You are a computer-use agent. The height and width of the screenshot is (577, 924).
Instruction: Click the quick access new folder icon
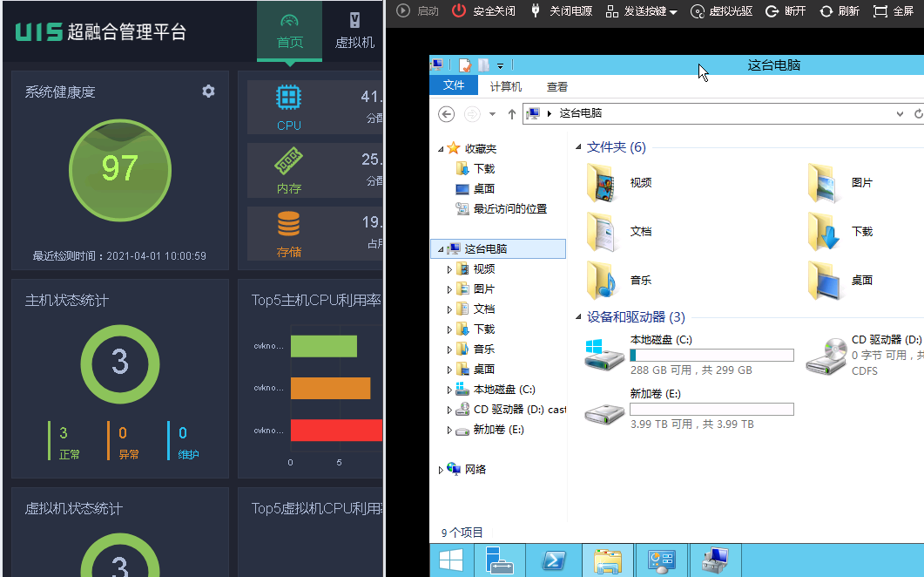click(x=484, y=64)
